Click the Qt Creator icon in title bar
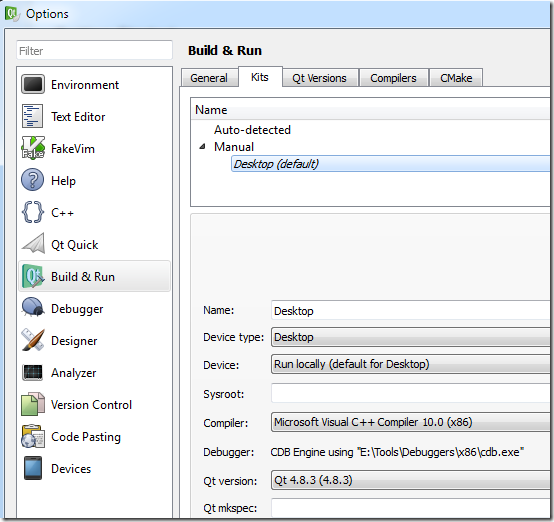This screenshot has height=522, width=554. (11, 14)
